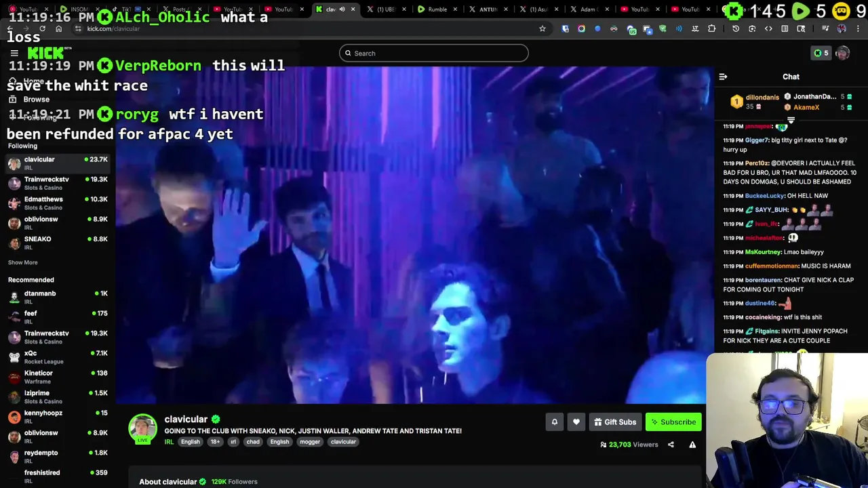The image size is (868, 488).
Task: Open Kineticor Warframe channel
Action: pos(58,377)
